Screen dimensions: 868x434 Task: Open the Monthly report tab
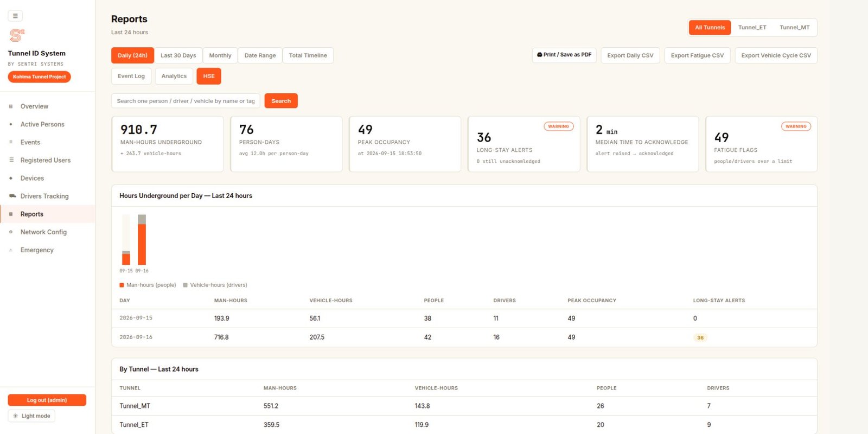pyautogui.click(x=220, y=55)
